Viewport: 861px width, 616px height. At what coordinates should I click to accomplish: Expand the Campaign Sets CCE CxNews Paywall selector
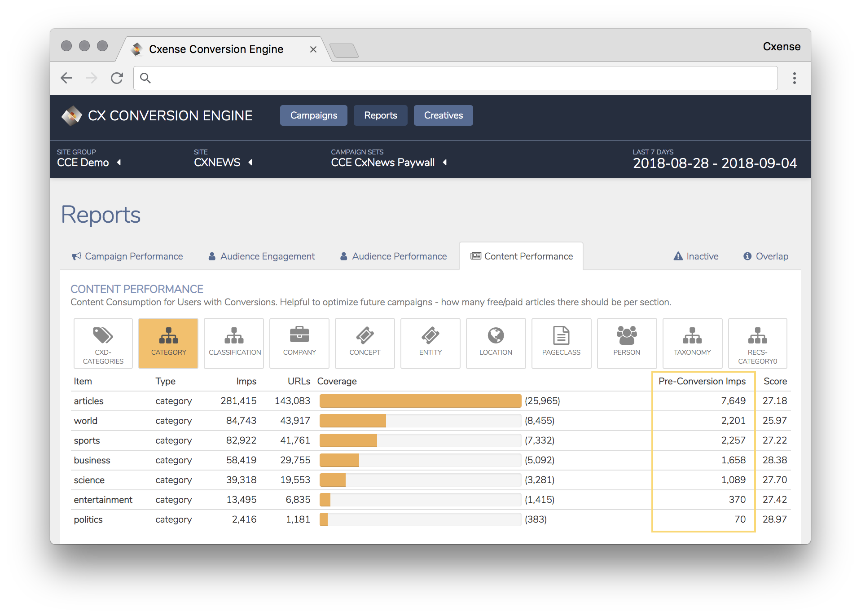pos(389,163)
